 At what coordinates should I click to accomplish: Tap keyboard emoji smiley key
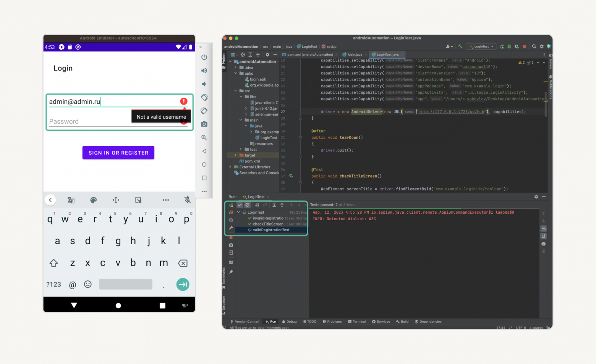pyautogui.click(x=88, y=284)
